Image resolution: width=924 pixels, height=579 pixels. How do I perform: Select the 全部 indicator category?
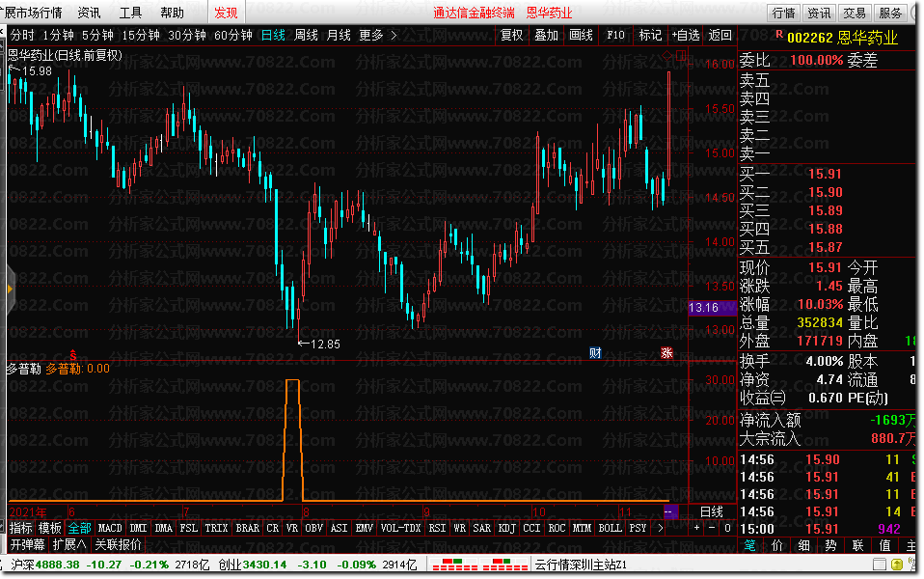79,528
